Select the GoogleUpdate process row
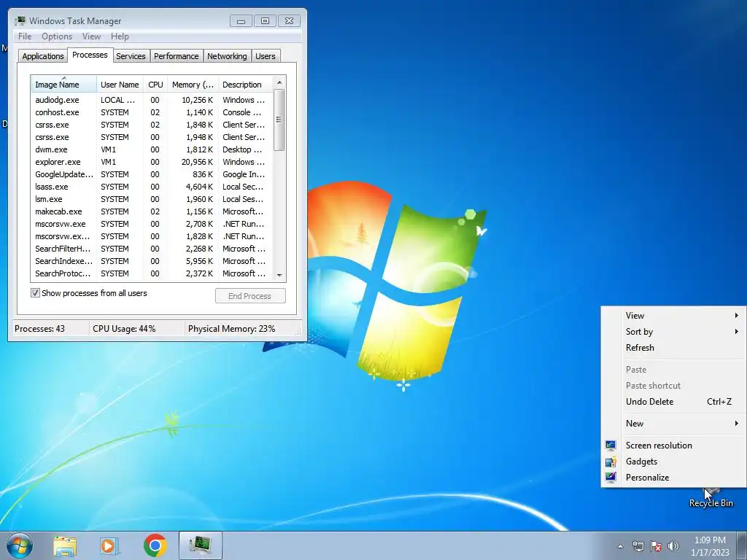The image size is (747, 560). [x=152, y=174]
